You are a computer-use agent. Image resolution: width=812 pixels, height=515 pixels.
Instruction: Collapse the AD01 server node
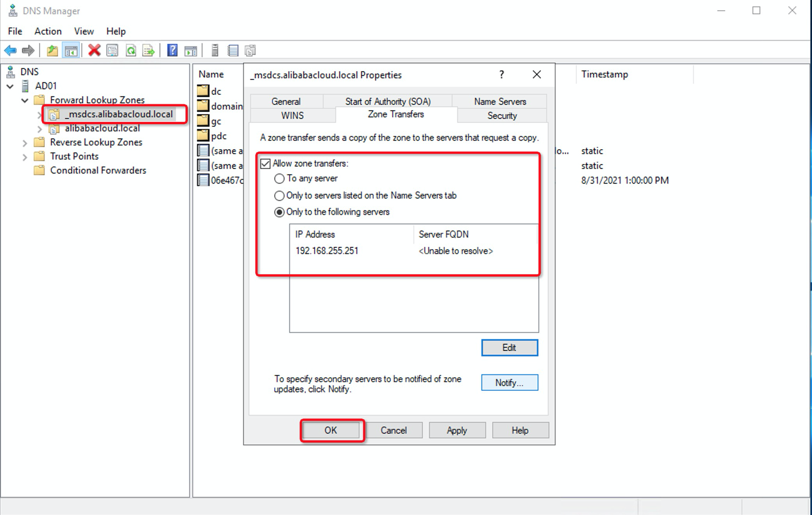coord(11,86)
